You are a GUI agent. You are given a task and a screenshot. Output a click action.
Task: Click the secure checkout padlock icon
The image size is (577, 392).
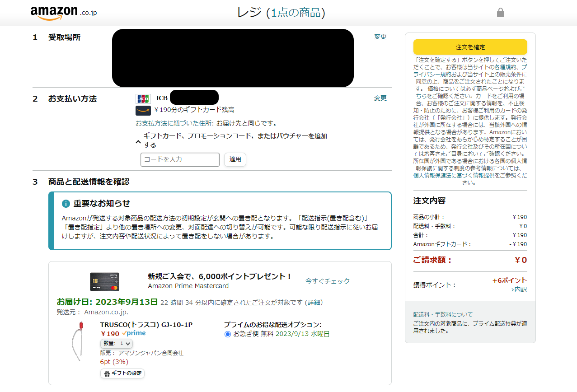coord(500,13)
